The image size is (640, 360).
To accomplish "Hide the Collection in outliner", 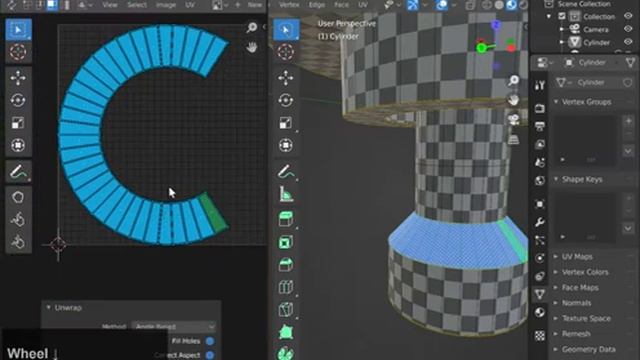I will 628,16.
